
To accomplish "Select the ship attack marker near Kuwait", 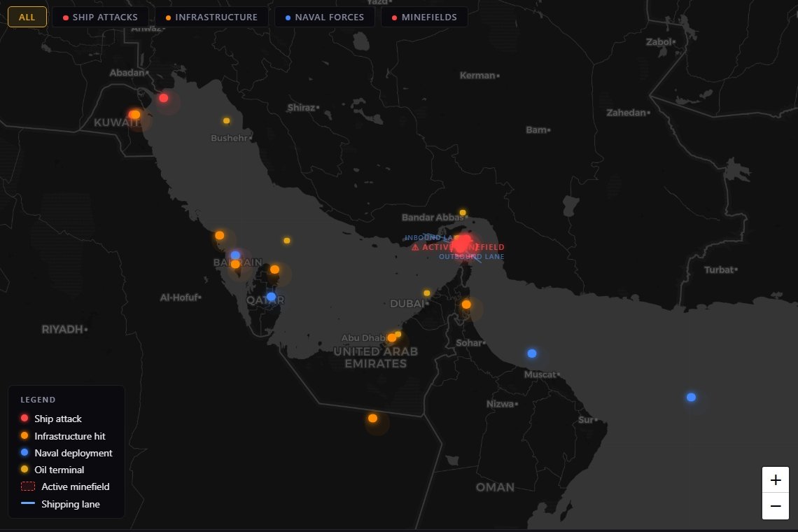I will tap(164, 99).
